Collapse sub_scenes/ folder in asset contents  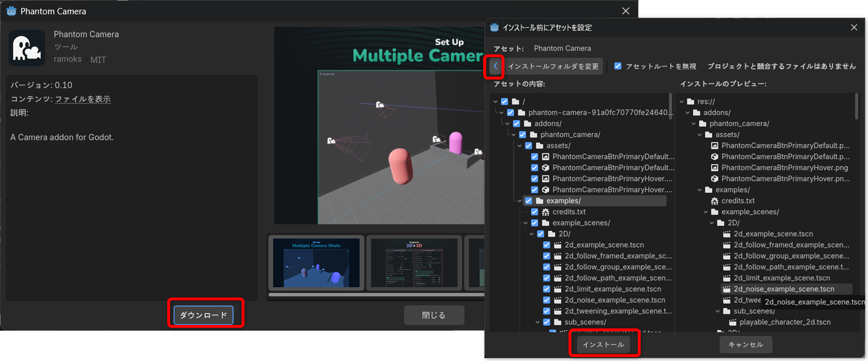tap(538, 322)
